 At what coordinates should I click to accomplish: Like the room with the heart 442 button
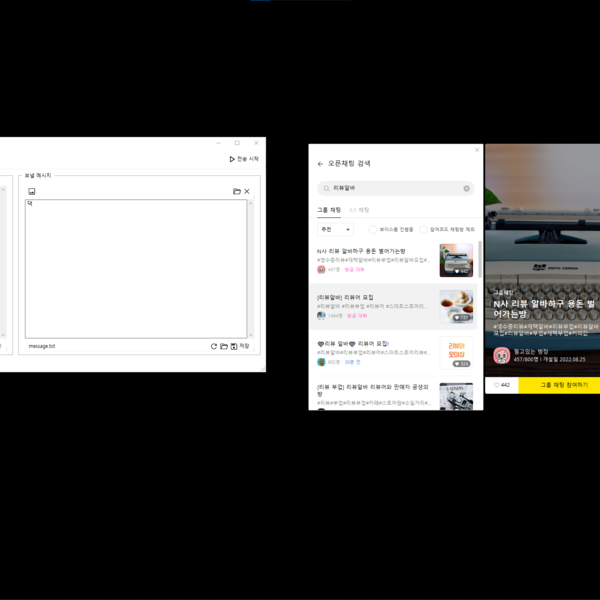[502, 385]
